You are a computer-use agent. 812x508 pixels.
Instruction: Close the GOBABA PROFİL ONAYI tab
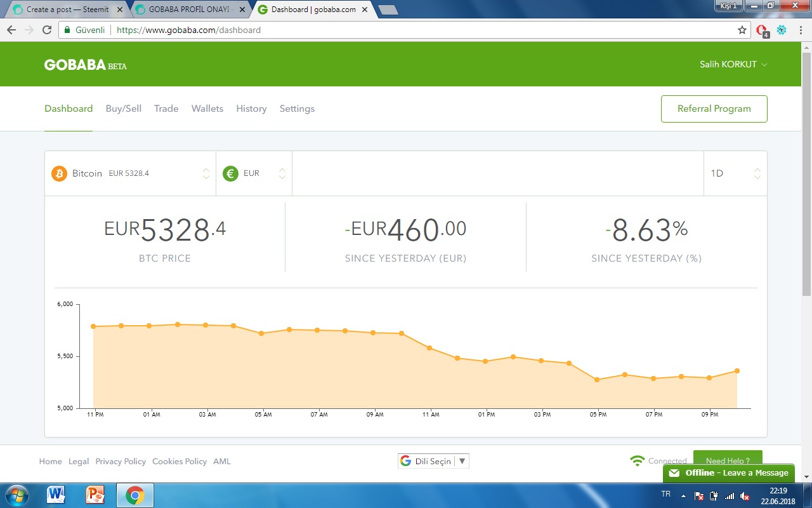(x=241, y=10)
